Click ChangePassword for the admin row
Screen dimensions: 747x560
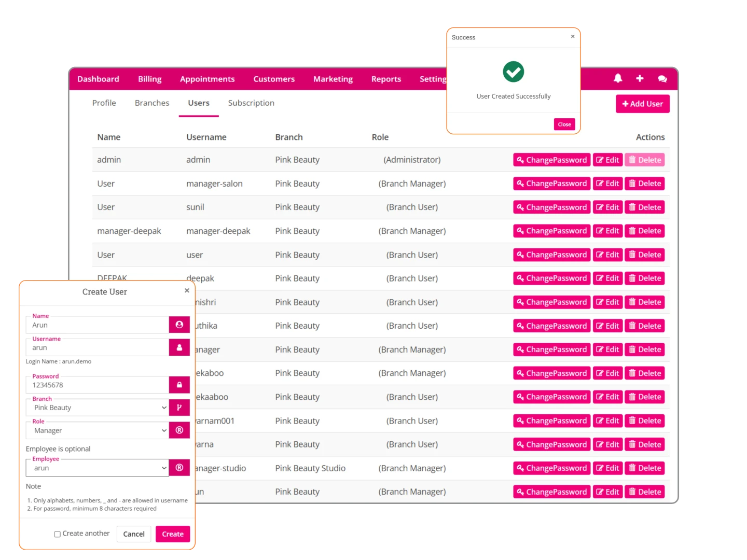[x=552, y=160]
